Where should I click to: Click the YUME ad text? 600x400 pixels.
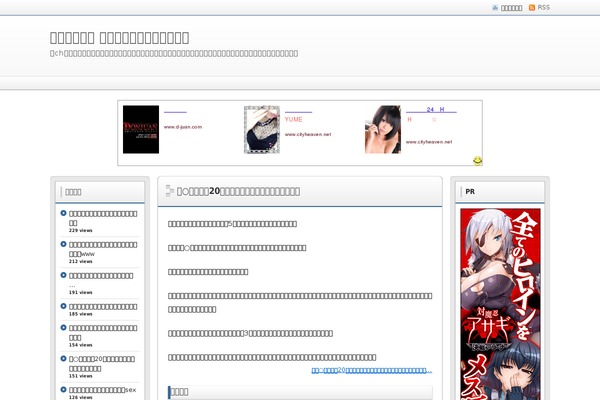(x=293, y=119)
